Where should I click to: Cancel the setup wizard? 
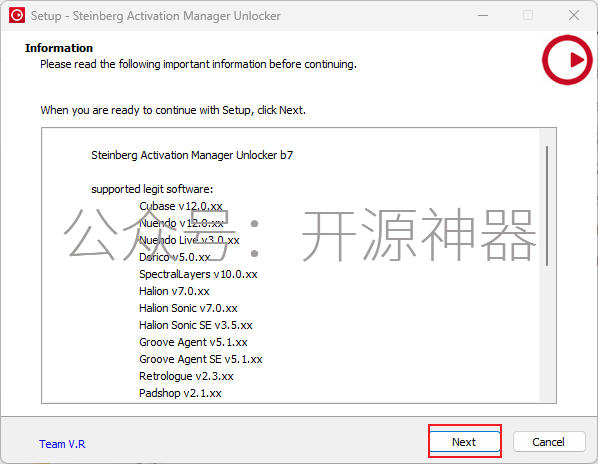click(549, 442)
